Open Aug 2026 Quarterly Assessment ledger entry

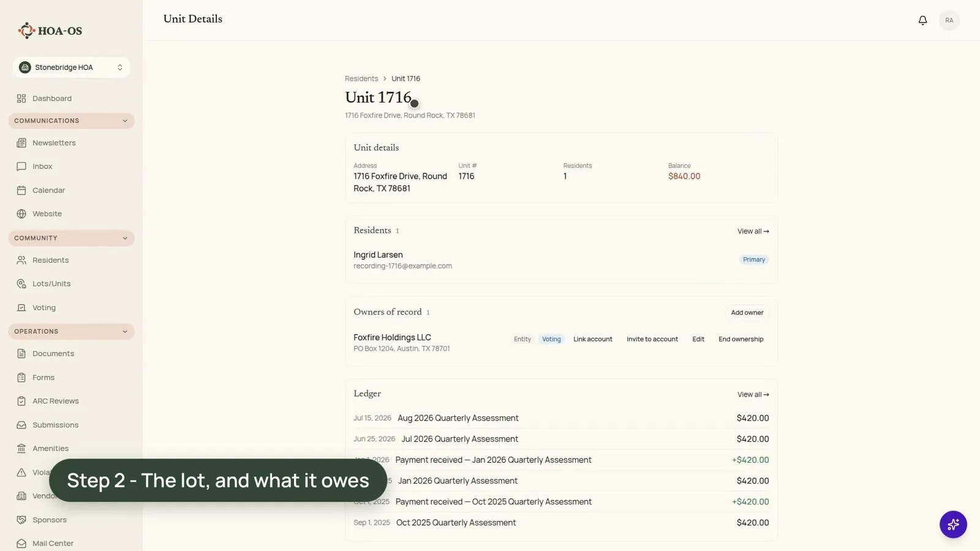(x=561, y=418)
